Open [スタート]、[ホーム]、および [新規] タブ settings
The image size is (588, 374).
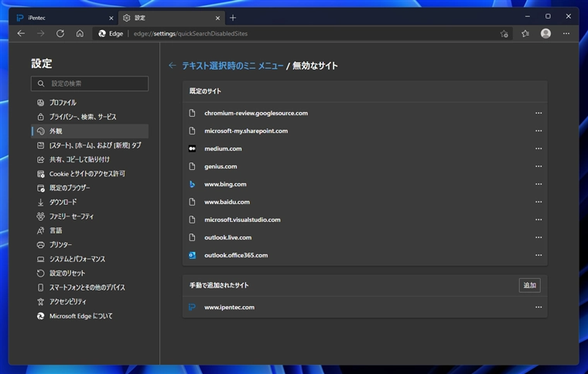(x=90, y=145)
